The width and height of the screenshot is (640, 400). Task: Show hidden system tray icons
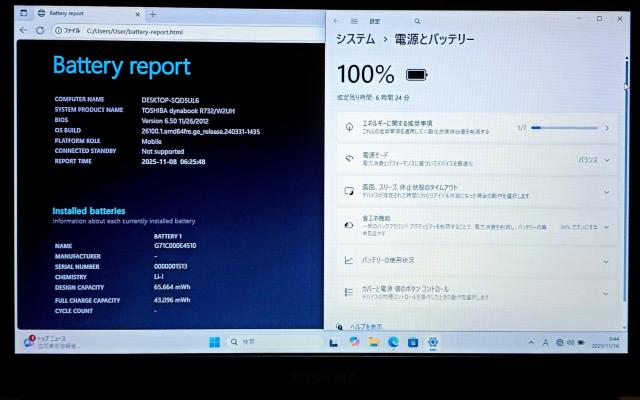531,342
